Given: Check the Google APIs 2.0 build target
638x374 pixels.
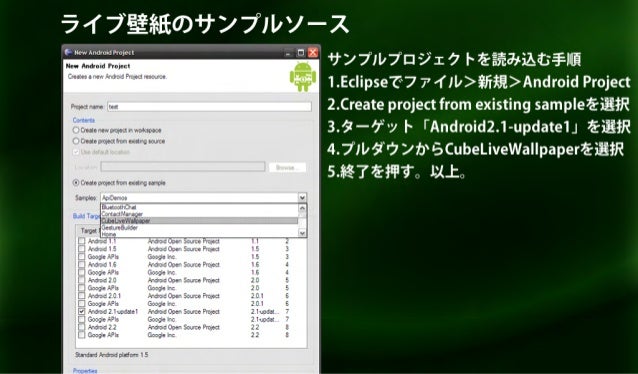Looking at the screenshot, I should 82,288.
